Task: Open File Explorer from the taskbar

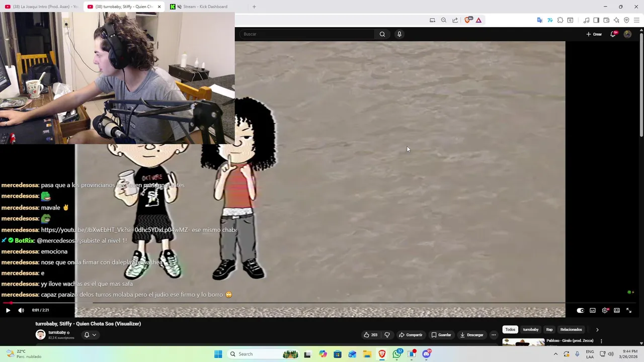Action: pyautogui.click(x=367, y=354)
